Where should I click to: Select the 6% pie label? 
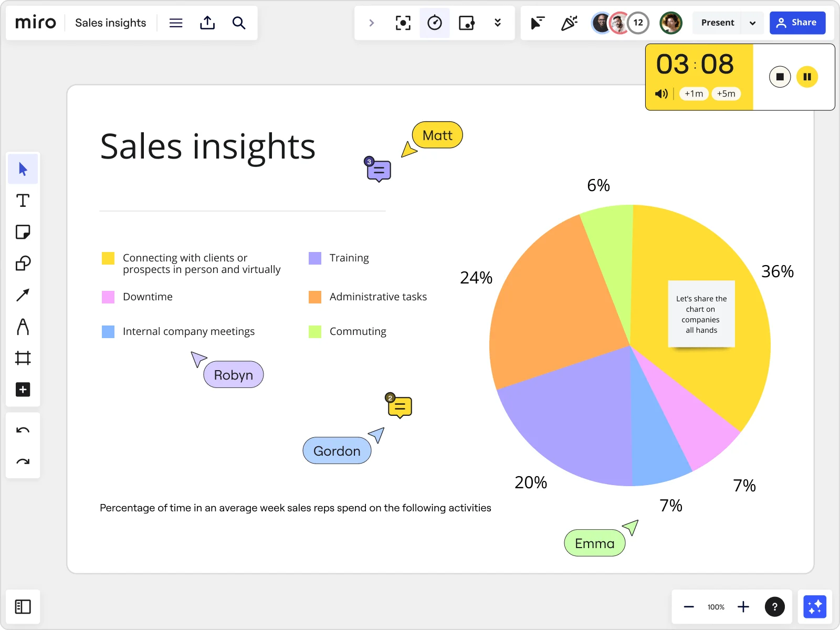(x=598, y=185)
